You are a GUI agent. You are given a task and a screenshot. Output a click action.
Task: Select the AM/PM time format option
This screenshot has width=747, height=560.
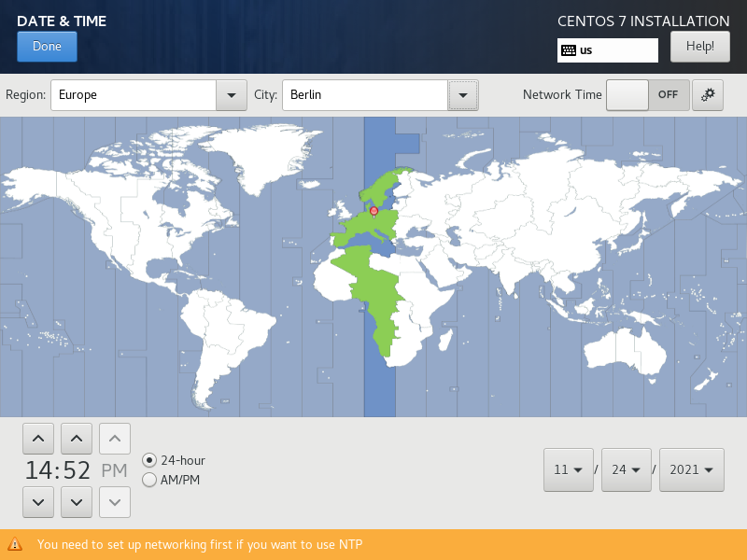click(149, 480)
